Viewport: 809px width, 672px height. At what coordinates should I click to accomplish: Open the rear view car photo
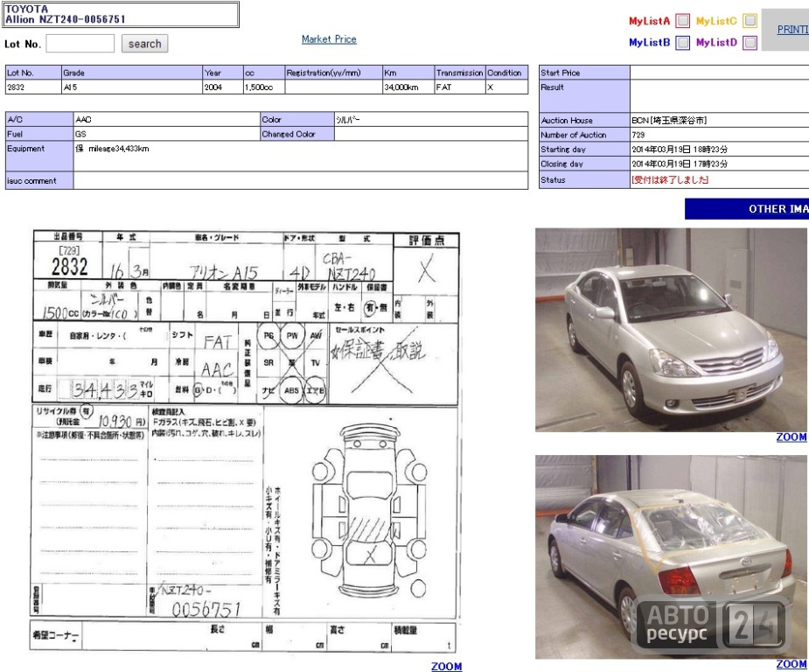pos(672,556)
